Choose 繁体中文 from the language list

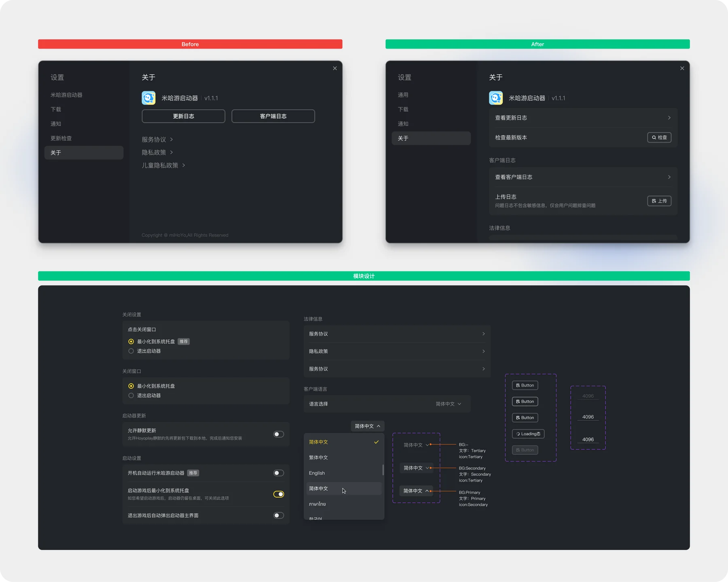[x=343, y=457]
